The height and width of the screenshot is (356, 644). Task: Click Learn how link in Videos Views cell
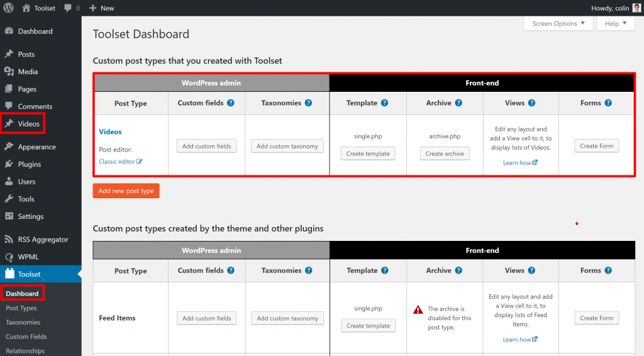(x=517, y=163)
